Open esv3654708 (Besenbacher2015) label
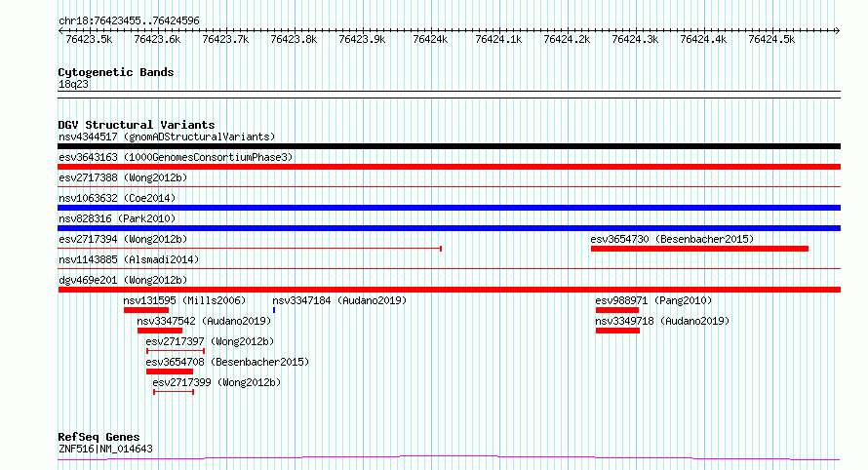Image resolution: width=868 pixels, height=470 pixels. tap(227, 362)
